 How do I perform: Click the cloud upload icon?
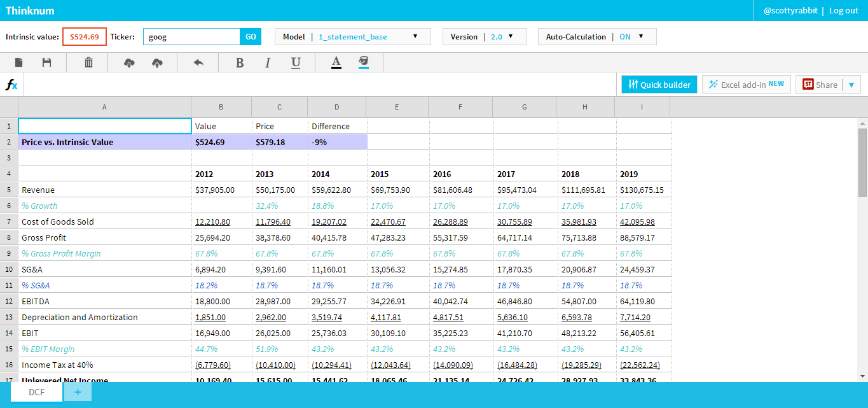pos(158,62)
